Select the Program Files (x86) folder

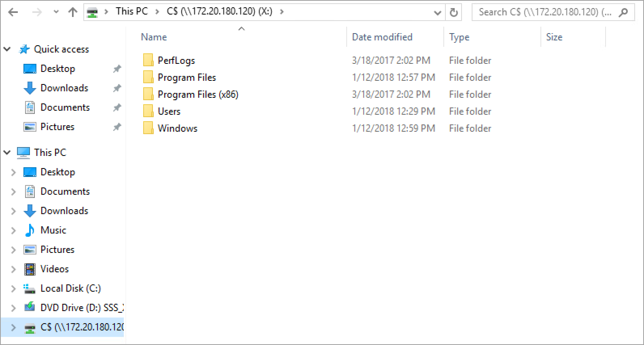198,95
